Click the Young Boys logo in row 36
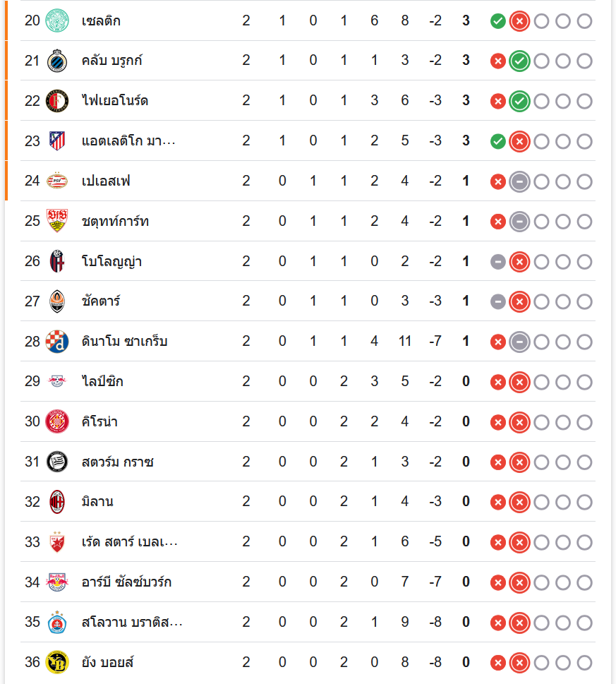This screenshot has width=616, height=684. click(x=56, y=662)
